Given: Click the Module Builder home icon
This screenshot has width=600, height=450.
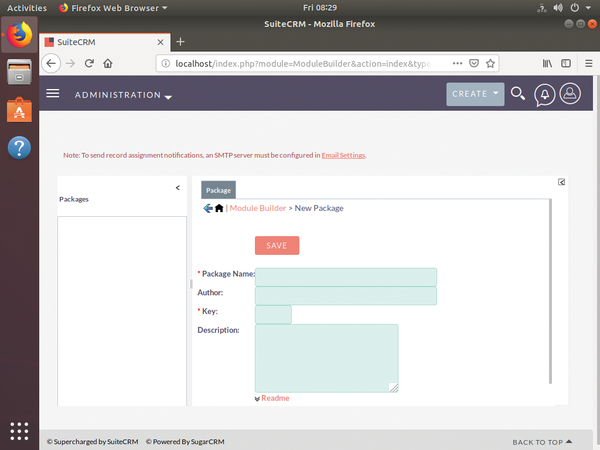Looking at the screenshot, I should [219, 208].
